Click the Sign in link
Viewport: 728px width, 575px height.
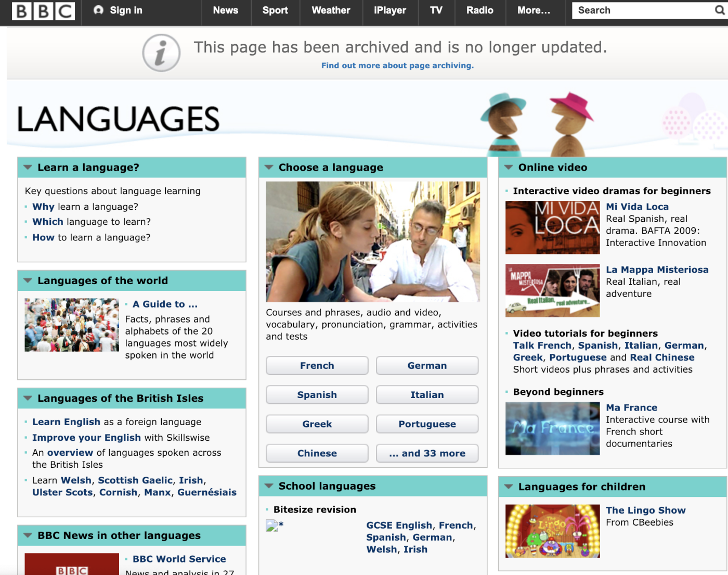click(126, 10)
